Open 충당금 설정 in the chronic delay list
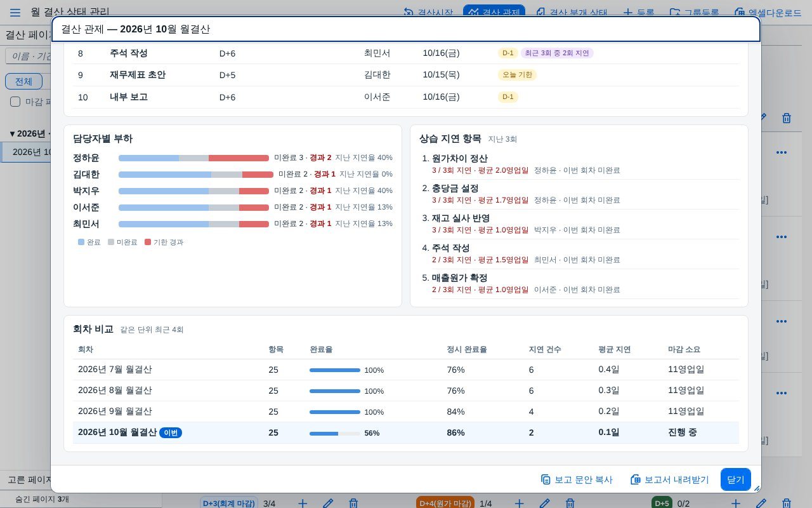This screenshot has width=812, height=508. click(x=455, y=189)
